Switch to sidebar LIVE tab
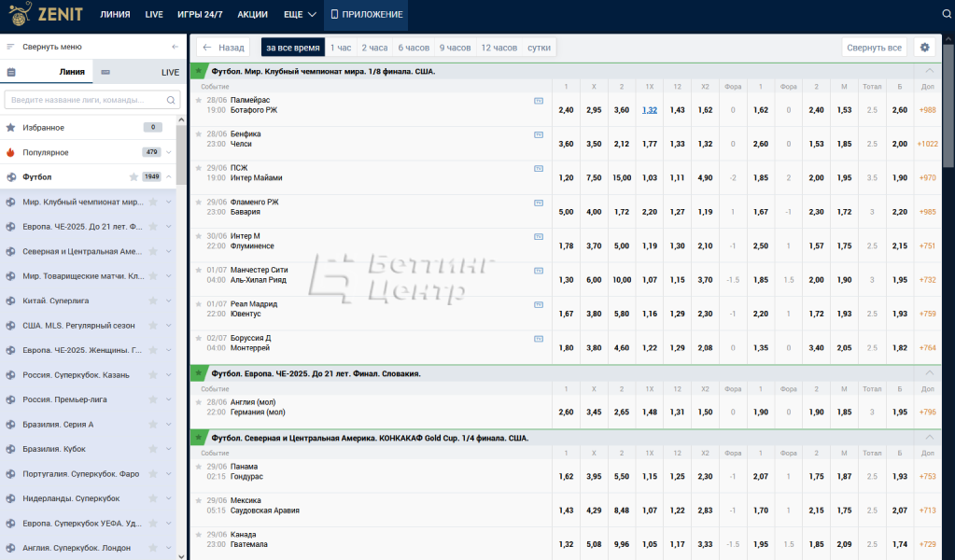Image resolution: width=955 pixels, height=560 pixels. (x=139, y=72)
